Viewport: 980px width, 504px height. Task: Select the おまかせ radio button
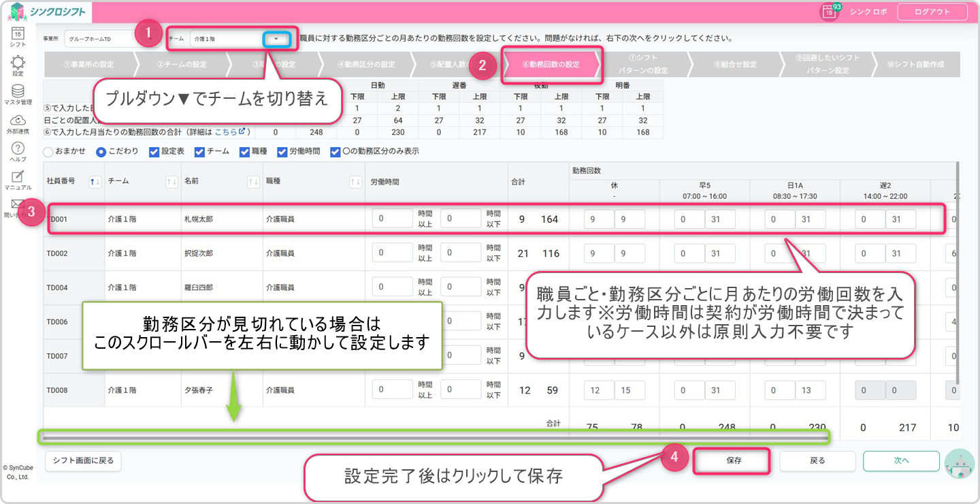pos(48,152)
